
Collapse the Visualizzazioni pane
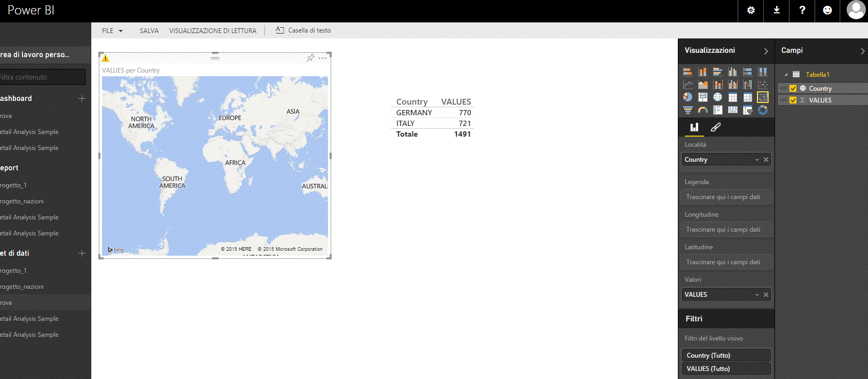766,51
